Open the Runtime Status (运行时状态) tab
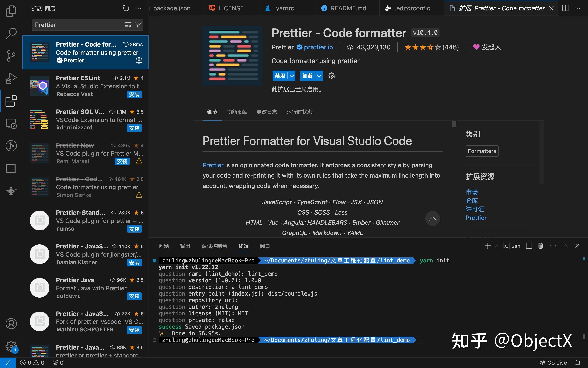 coord(299,112)
